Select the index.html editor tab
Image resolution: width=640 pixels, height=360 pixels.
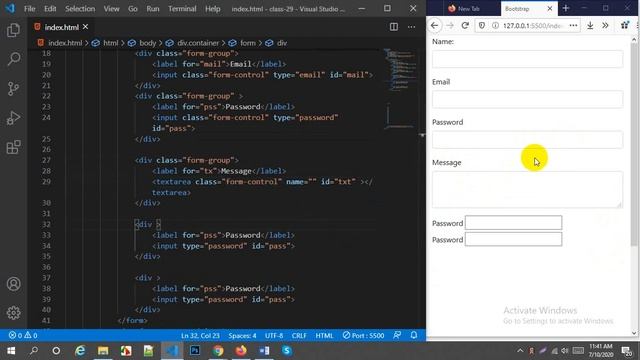click(x=61, y=27)
